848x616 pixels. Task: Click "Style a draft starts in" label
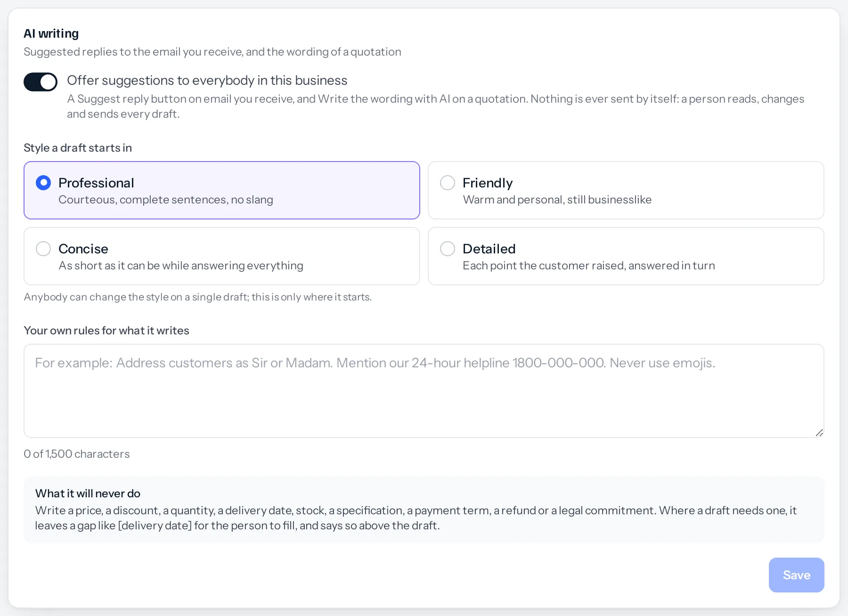[x=78, y=148]
